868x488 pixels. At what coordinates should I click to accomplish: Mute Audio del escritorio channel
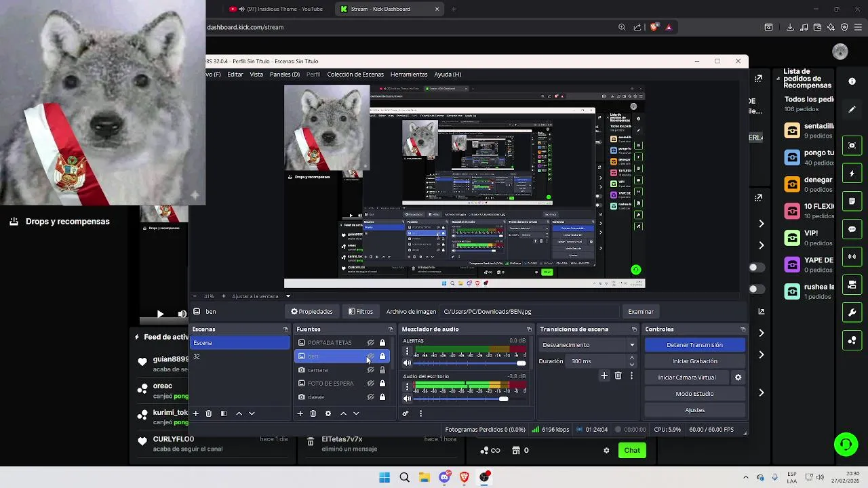coord(407,399)
